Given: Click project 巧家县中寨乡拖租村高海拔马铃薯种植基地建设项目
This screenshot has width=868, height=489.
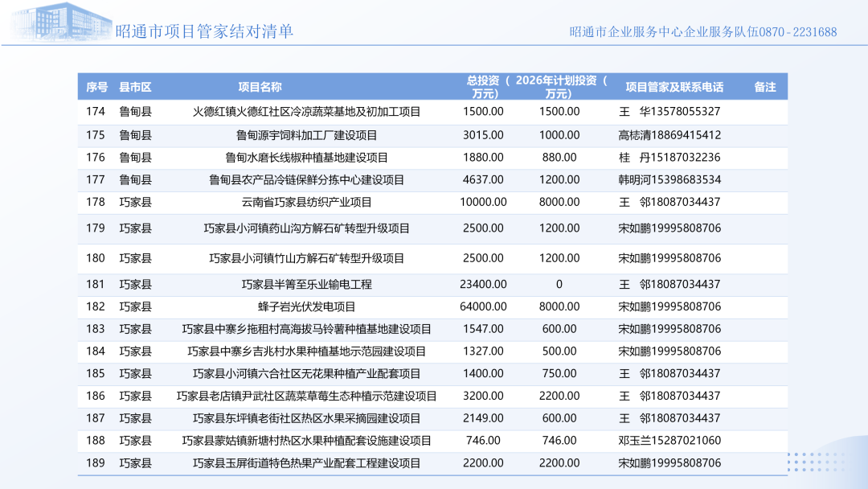Looking at the screenshot, I should click(307, 330).
